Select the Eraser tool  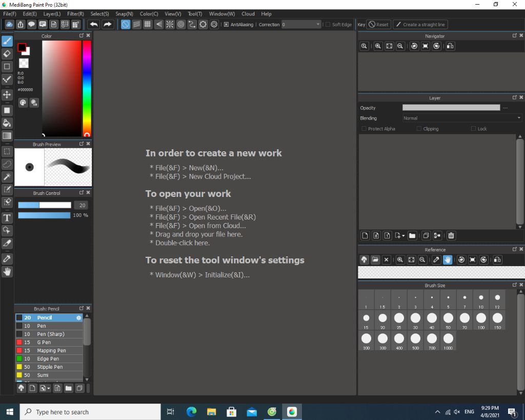(x=7, y=53)
